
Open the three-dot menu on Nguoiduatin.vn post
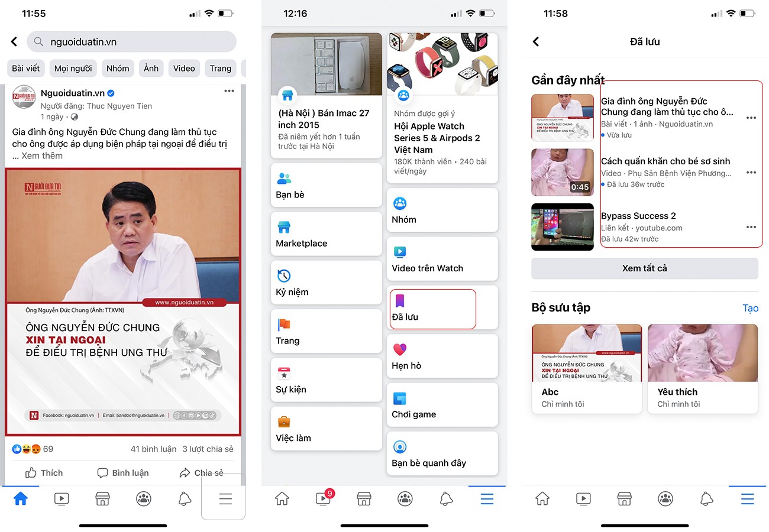pos(229,91)
